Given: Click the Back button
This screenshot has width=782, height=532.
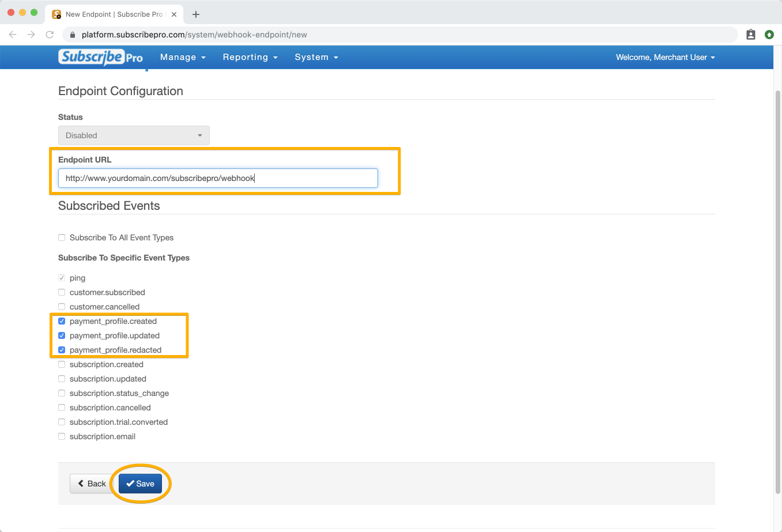Looking at the screenshot, I should click(92, 484).
